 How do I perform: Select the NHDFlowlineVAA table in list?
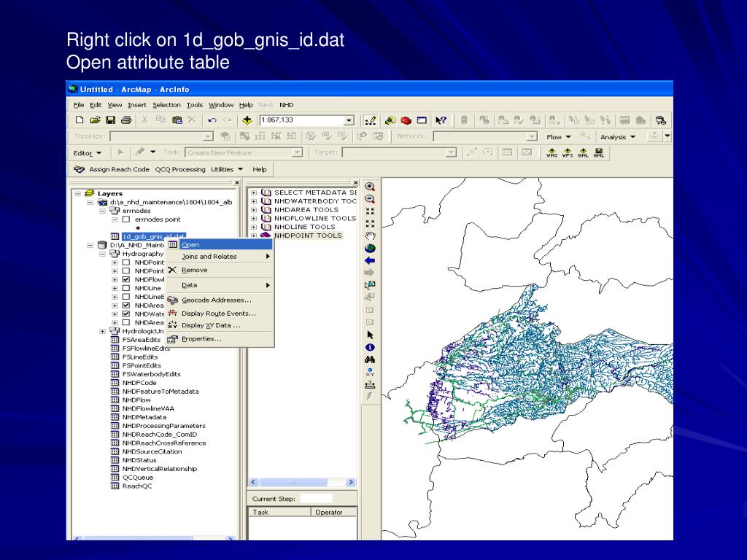(x=148, y=408)
